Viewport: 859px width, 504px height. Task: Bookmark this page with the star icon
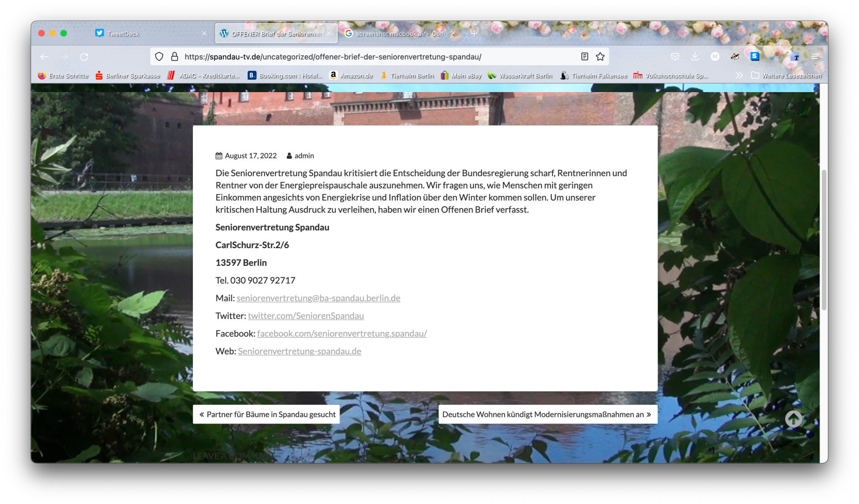tap(600, 57)
